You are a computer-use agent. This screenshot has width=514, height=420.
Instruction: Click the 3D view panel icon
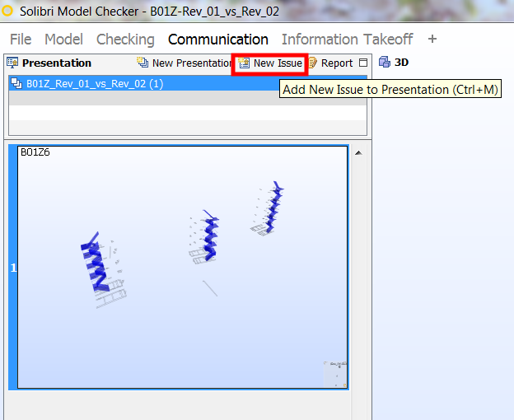[x=385, y=62]
